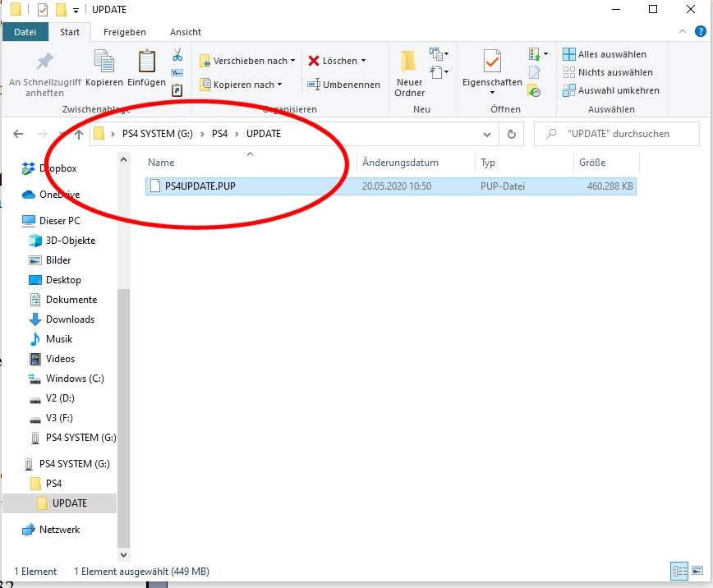Image resolution: width=713 pixels, height=588 pixels.
Task: Collapse the ribbon with the chevron
Action: tap(682, 31)
